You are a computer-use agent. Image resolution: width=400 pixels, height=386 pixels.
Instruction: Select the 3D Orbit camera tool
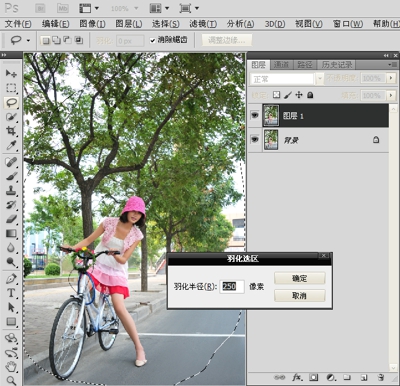click(x=11, y=353)
